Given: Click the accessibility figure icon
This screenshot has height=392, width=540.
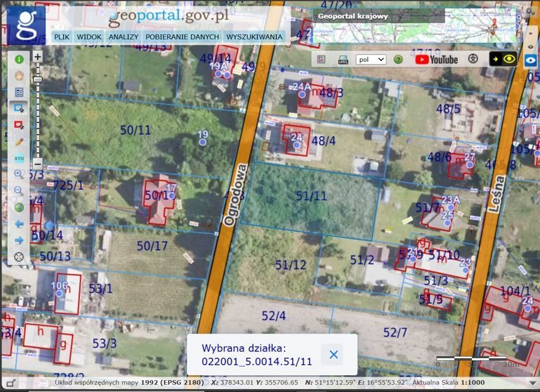Looking at the screenshot, I should (473, 59).
